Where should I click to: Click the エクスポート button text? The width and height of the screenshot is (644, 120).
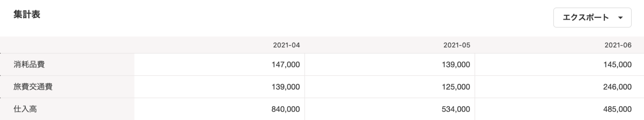click(586, 18)
